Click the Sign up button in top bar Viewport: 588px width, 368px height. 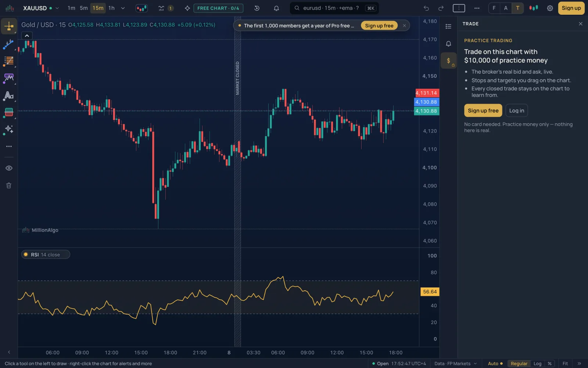571,8
